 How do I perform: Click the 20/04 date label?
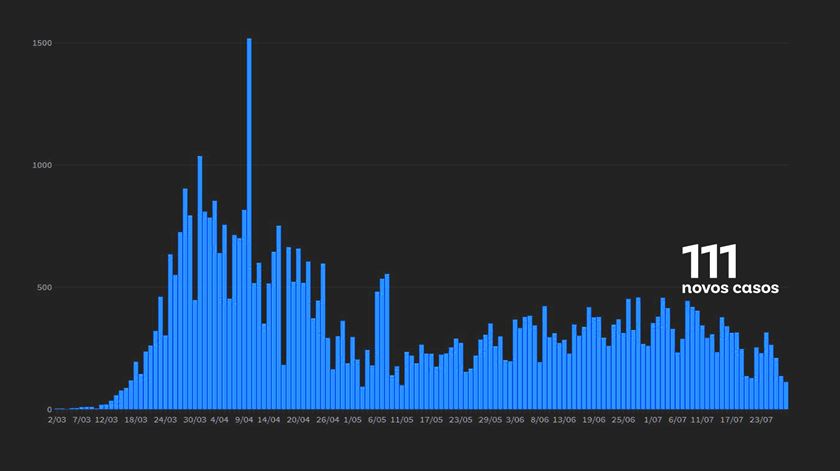(x=298, y=420)
